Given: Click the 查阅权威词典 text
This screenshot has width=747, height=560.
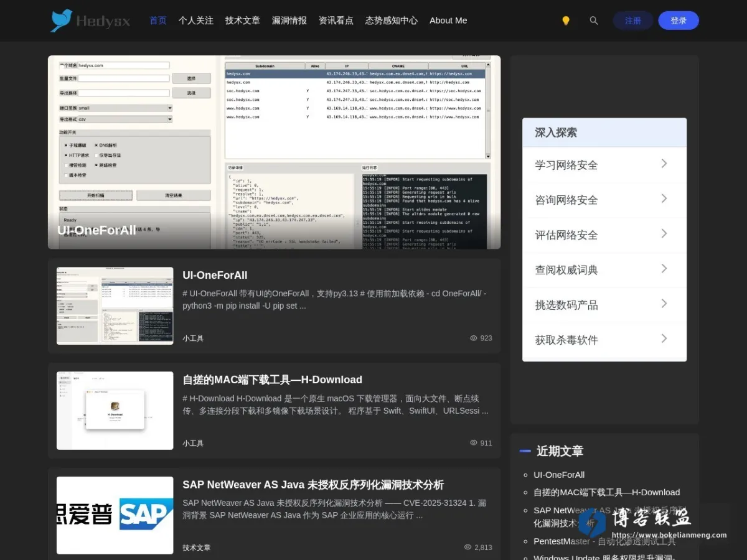Looking at the screenshot, I should (566, 270).
